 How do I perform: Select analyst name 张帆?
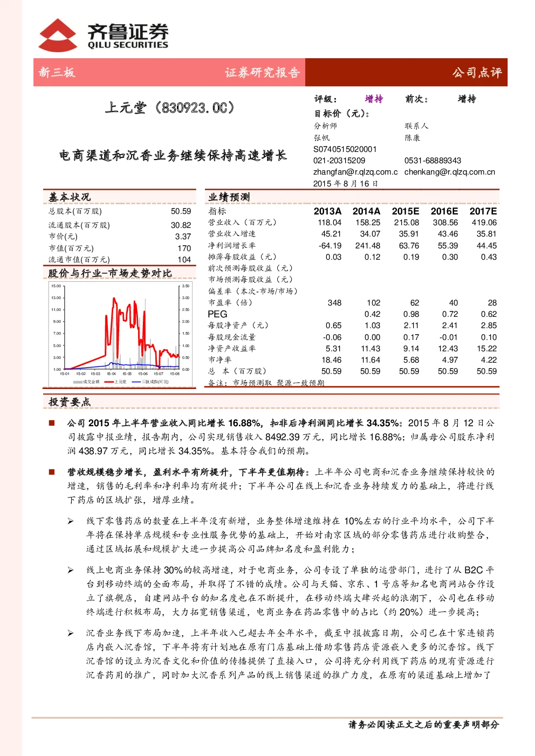tap(321, 137)
